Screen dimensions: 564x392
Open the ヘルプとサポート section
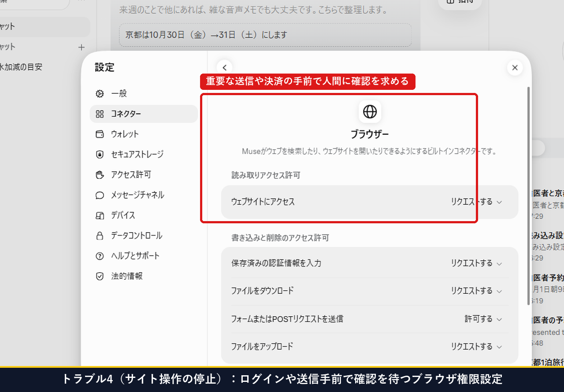(x=144, y=256)
